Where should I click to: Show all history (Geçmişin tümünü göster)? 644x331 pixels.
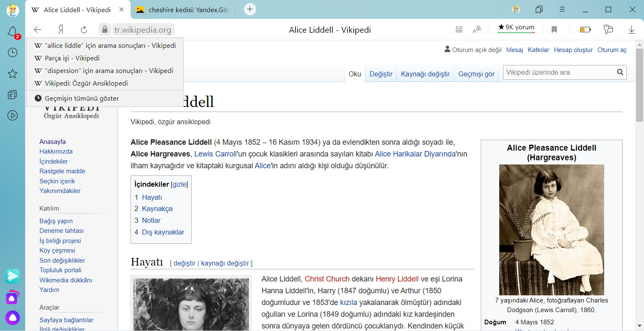(x=105, y=98)
